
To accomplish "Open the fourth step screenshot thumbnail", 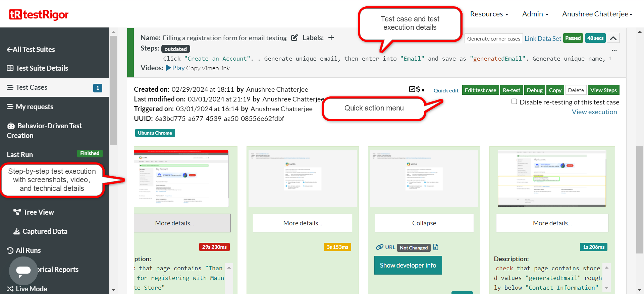I will click(552, 178).
